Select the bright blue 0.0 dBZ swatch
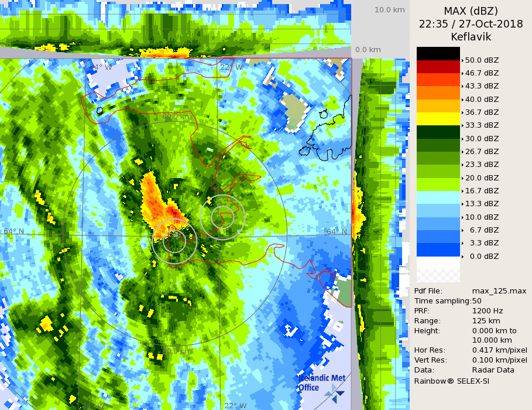The width and height of the screenshot is (532, 410). pos(438,250)
